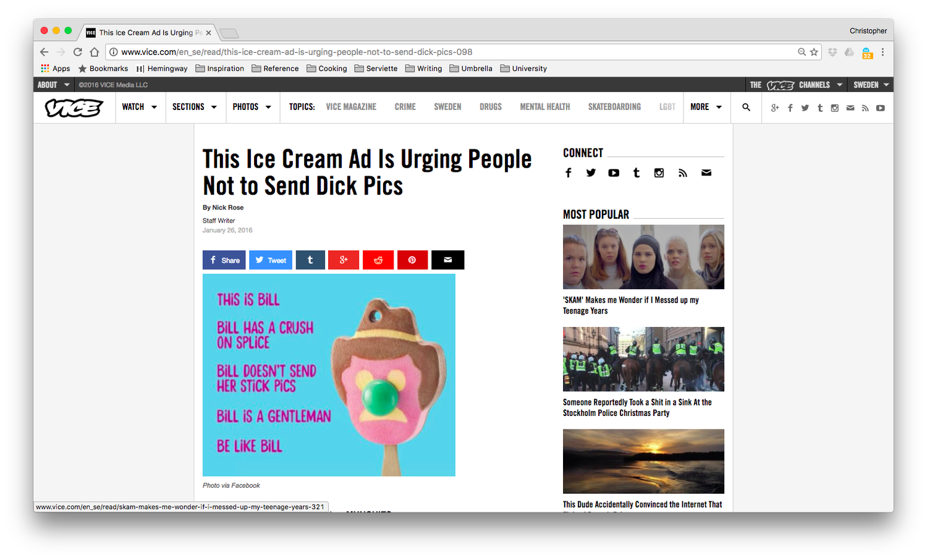Click the Facebook icon in the header
The height and width of the screenshot is (560, 927).
pyautogui.click(x=790, y=108)
